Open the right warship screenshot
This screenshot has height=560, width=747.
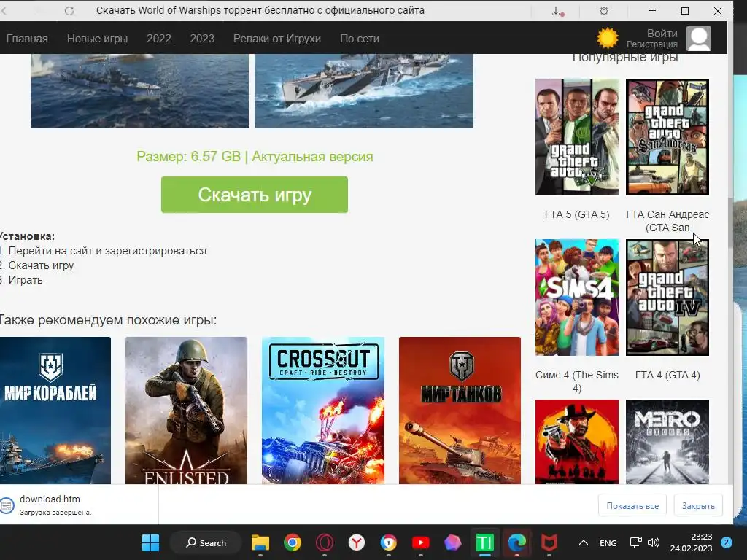[364, 91]
